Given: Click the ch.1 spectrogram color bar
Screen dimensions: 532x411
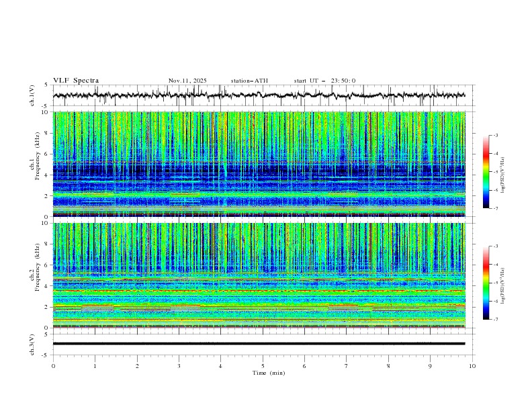Looking at the screenshot, I should pyautogui.click(x=486, y=172).
